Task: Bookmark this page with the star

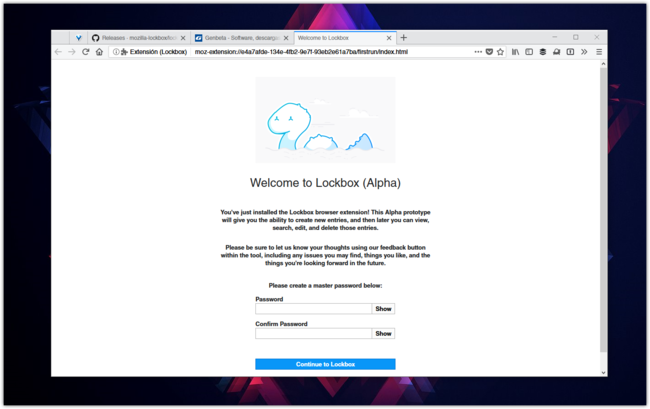Action: click(x=500, y=52)
